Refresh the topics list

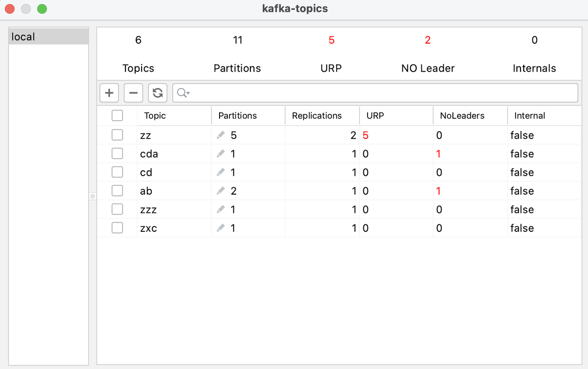click(x=158, y=93)
